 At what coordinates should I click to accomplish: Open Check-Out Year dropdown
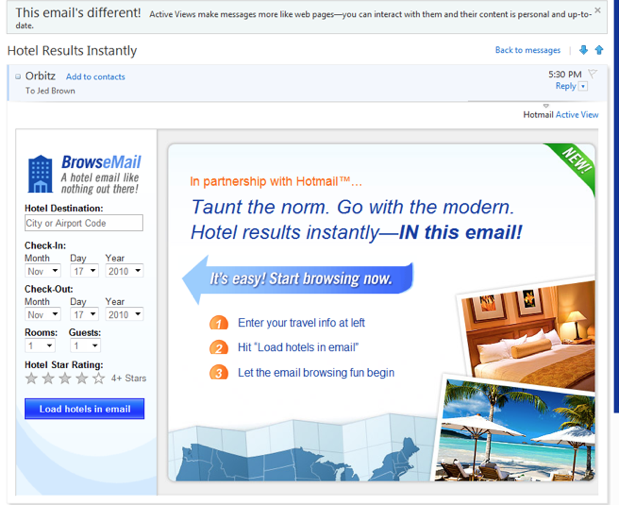(124, 314)
